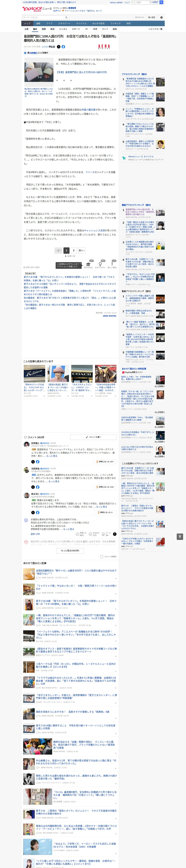Open settings via the gear icon
This screenshot has width=186, height=868.
tap(161, 18)
